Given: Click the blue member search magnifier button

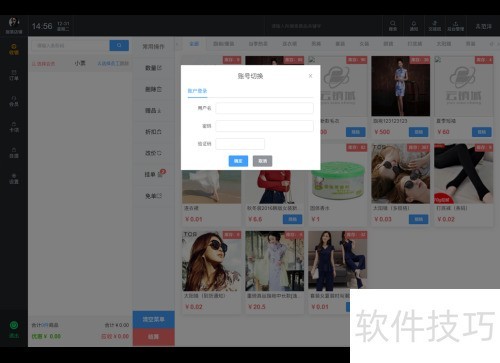Looking at the screenshot, I should coord(119,45).
